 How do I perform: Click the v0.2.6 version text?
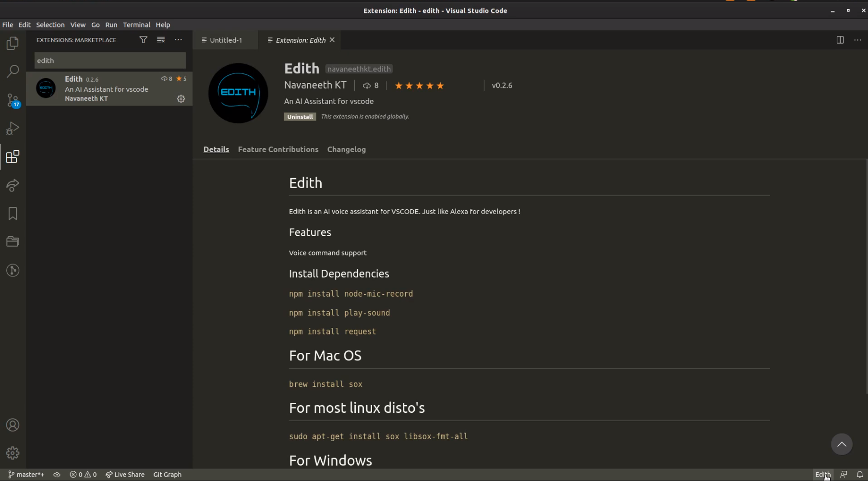pyautogui.click(x=502, y=85)
